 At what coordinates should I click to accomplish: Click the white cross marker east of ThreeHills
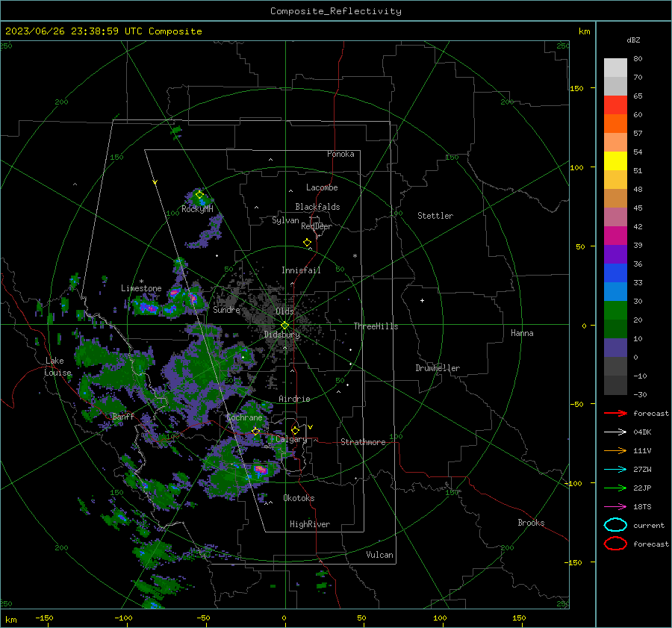click(422, 300)
